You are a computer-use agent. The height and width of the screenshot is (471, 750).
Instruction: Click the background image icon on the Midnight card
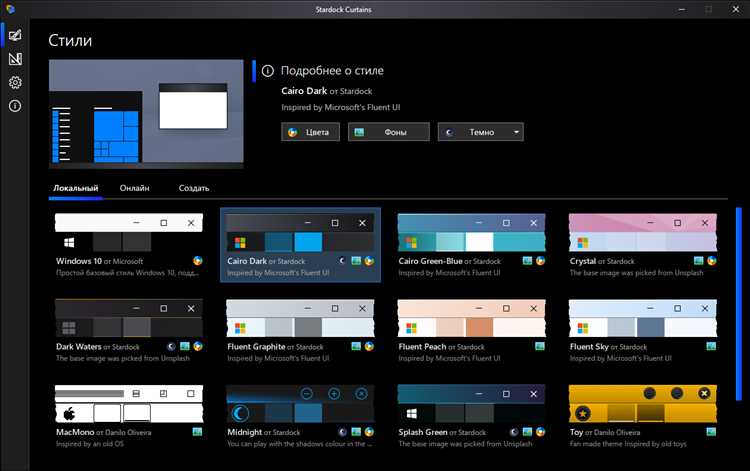[356, 432]
